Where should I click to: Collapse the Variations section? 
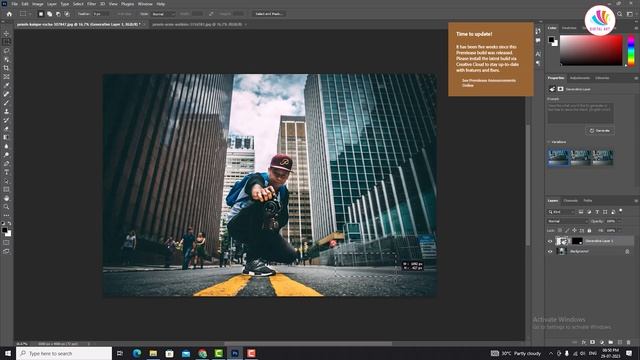click(549, 142)
